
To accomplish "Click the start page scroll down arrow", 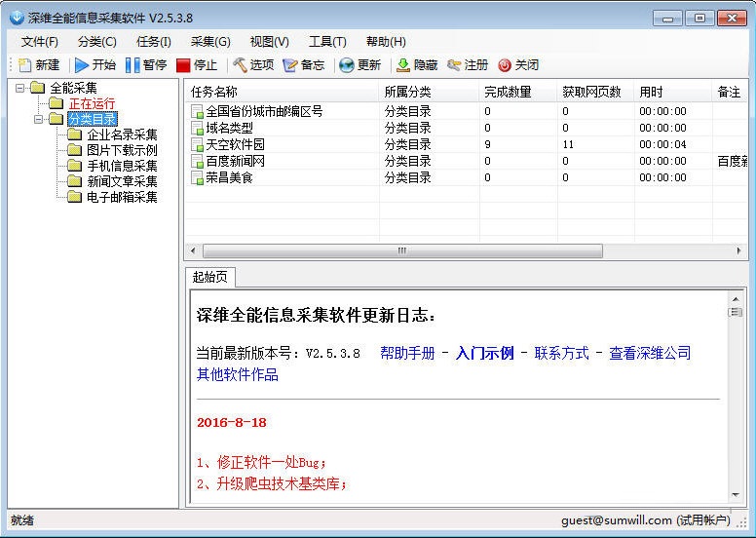I will (x=736, y=495).
